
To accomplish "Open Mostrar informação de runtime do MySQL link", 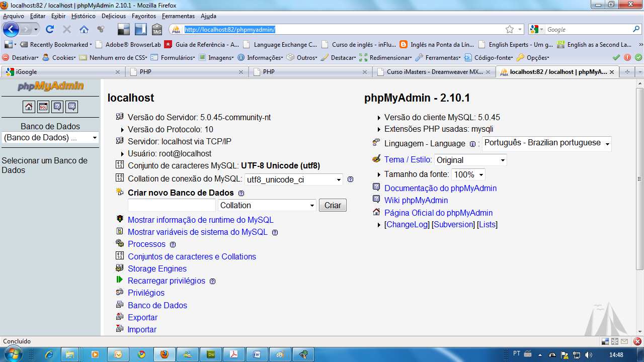I will point(201,220).
